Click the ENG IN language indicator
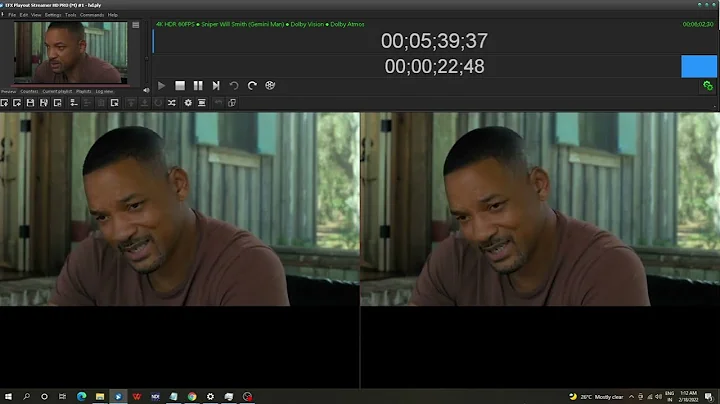Image resolution: width=720 pixels, height=404 pixels. pyautogui.click(x=669, y=397)
